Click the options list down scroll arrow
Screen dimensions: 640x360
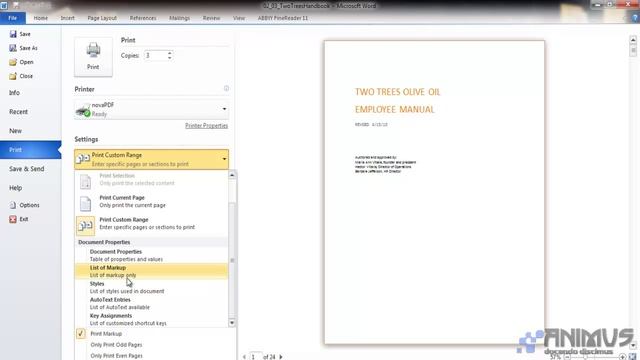[232, 323]
